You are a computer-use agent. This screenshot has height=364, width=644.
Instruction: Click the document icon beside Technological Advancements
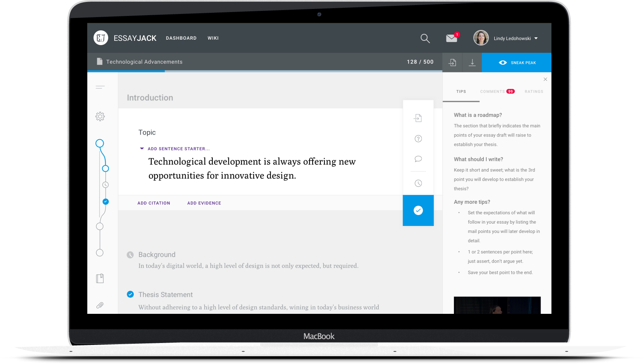[100, 61]
